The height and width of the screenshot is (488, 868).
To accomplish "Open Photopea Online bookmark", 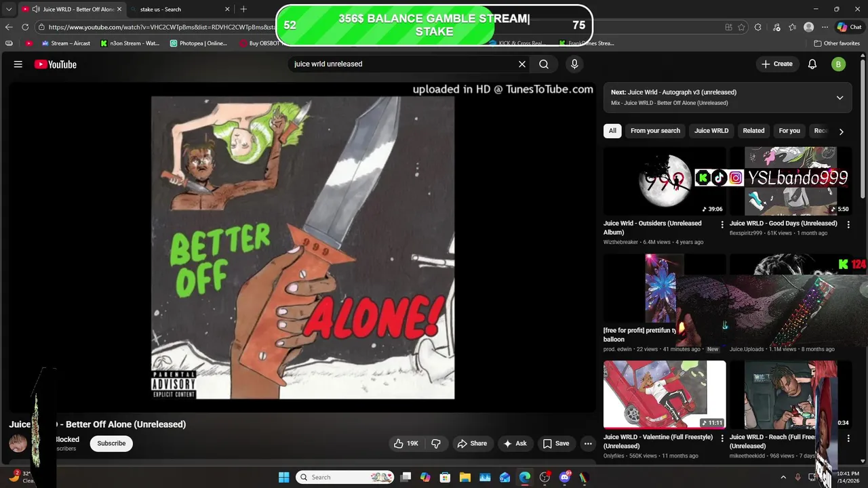I will click(199, 43).
